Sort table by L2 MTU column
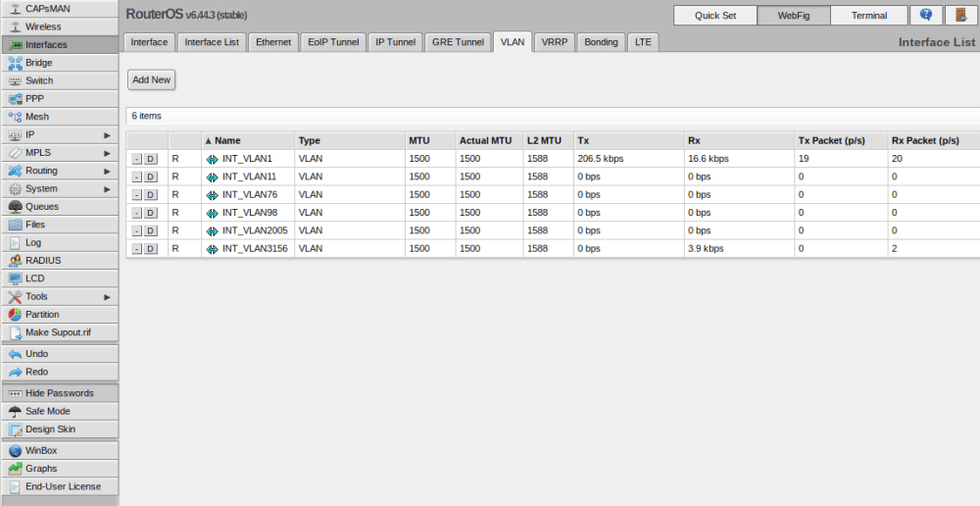Screen dimensions: 980x506 coord(548,141)
